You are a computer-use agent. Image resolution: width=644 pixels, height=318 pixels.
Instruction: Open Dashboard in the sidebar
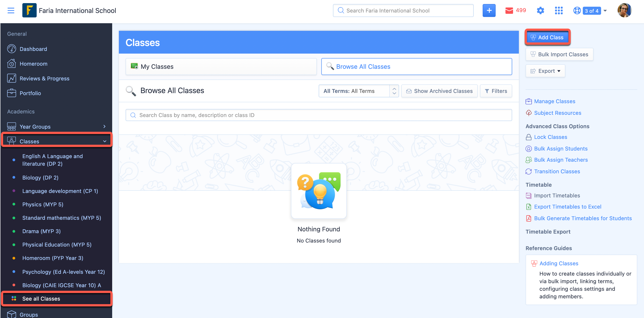(33, 49)
